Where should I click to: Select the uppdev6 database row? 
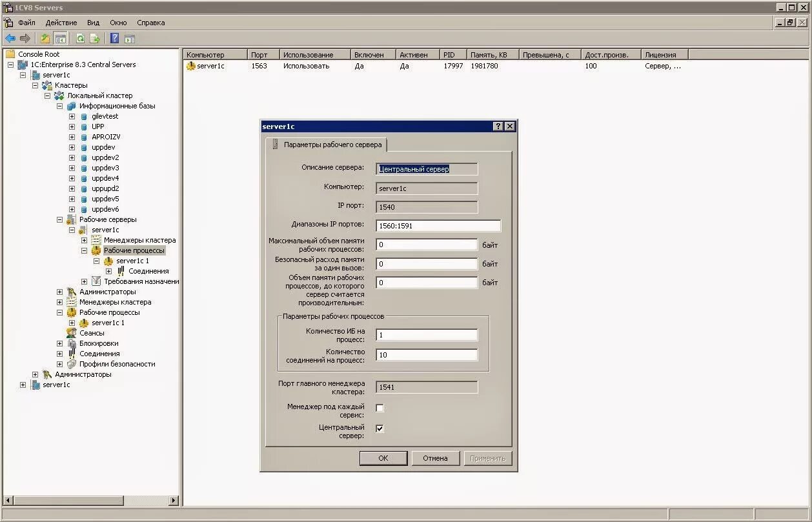point(105,209)
